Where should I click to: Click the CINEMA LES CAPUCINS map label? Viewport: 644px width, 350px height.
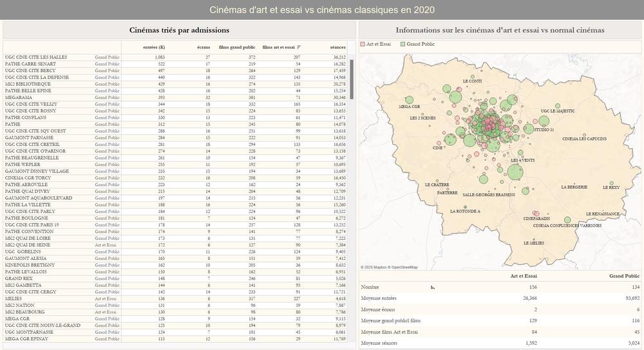[x=585, y=139]
